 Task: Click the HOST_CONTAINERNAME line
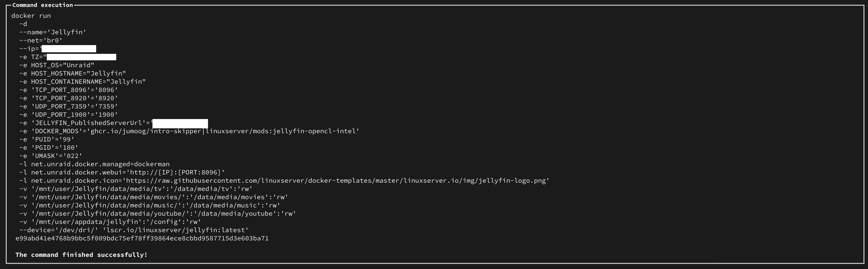[83, 82]
